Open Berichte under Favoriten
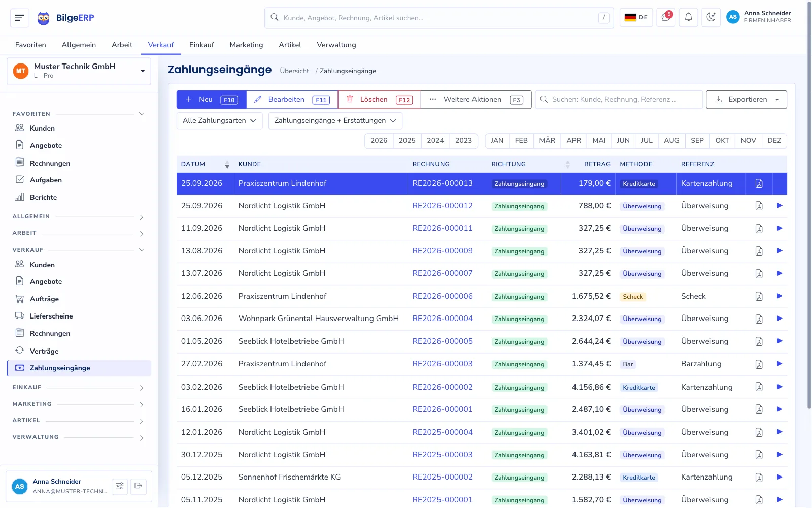 tap(43, 197)
